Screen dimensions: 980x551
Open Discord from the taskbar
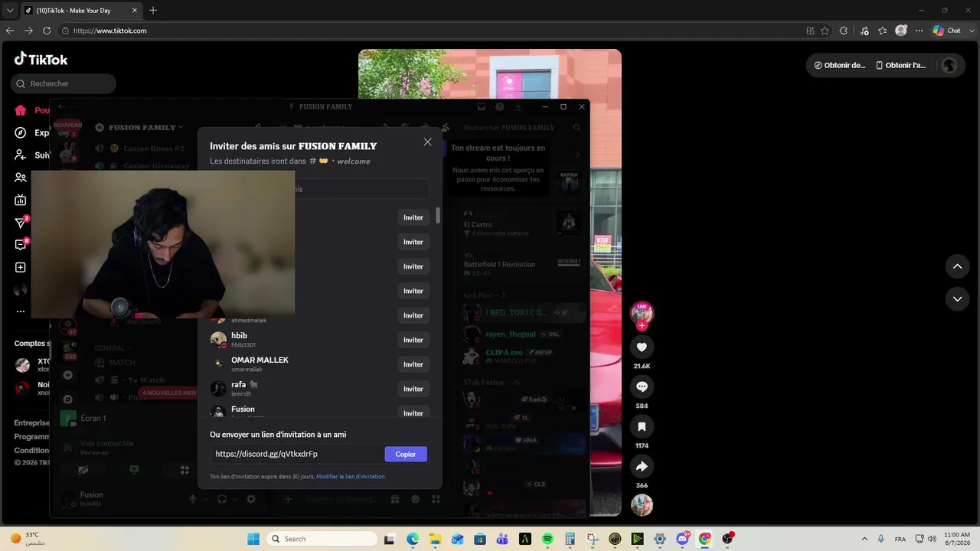click(682, 539)
